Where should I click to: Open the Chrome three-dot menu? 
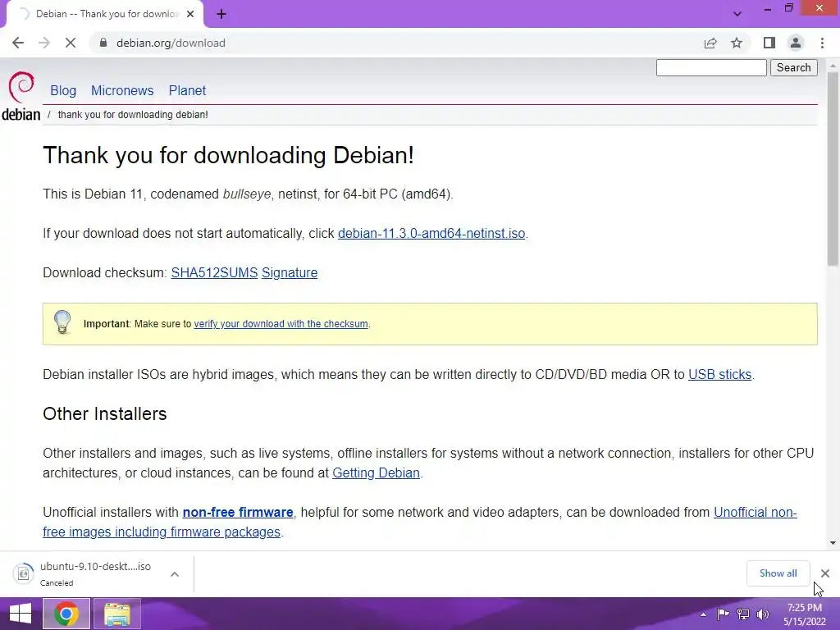[822, 43]
